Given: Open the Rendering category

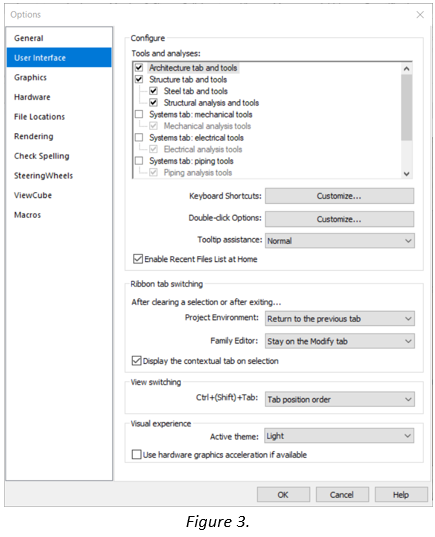Looking at the screenshot, I should 59,136.
